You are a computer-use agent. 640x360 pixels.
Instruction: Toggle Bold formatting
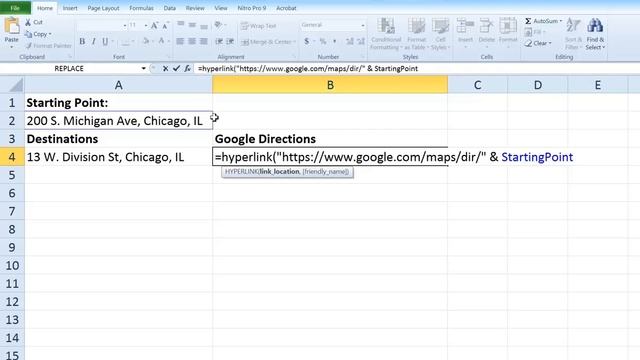click(82, 41)
